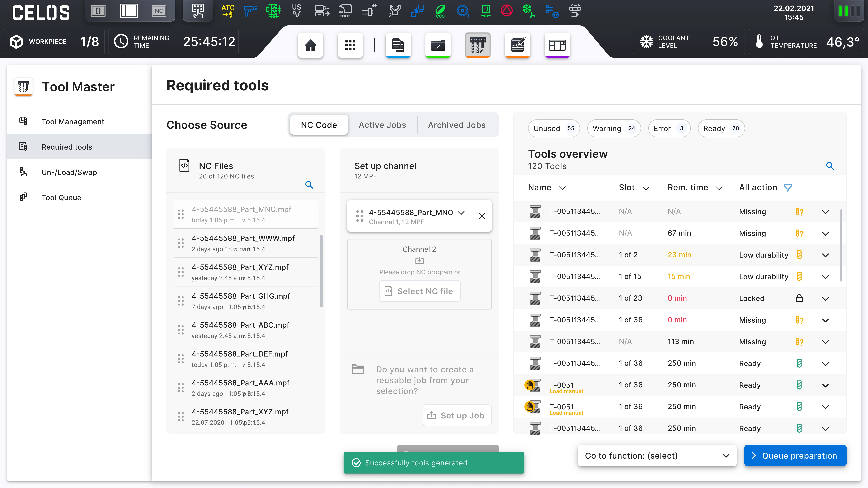Open the touch keypad panel icon
868x488 pixels.
(x=198, y=11)
